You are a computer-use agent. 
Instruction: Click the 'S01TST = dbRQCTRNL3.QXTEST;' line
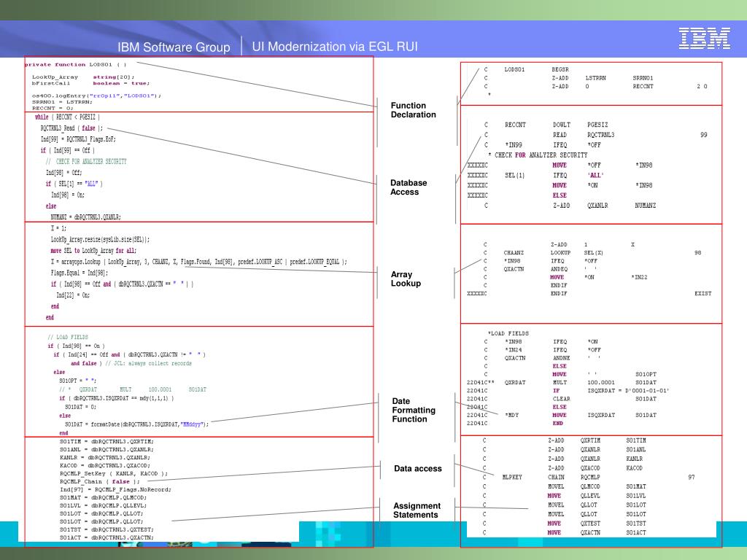coord(107,529)
